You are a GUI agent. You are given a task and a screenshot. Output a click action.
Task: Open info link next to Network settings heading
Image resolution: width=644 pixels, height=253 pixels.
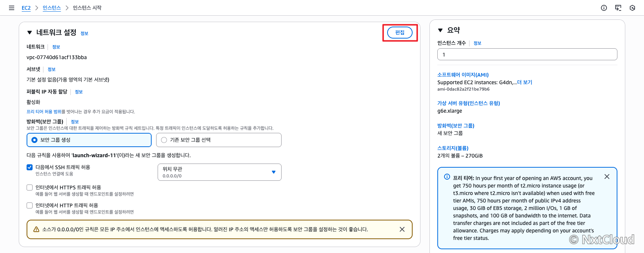click(85, 33)
